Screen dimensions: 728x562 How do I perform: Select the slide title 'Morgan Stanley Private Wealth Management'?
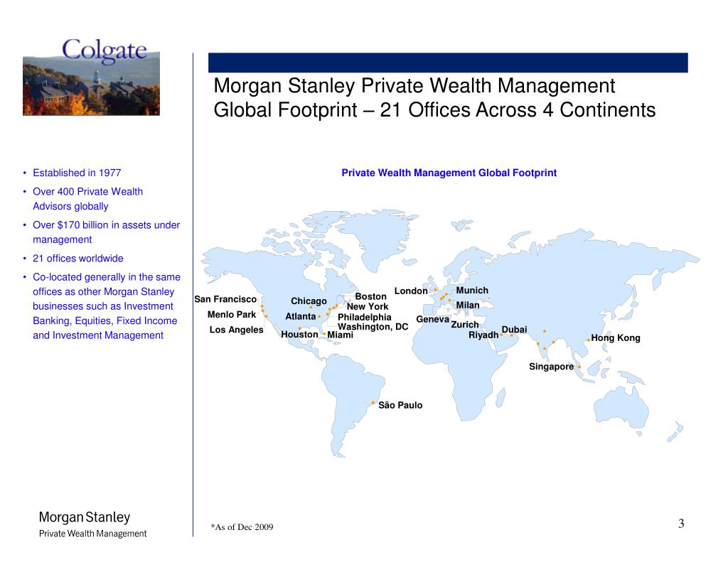coord(414,86)
